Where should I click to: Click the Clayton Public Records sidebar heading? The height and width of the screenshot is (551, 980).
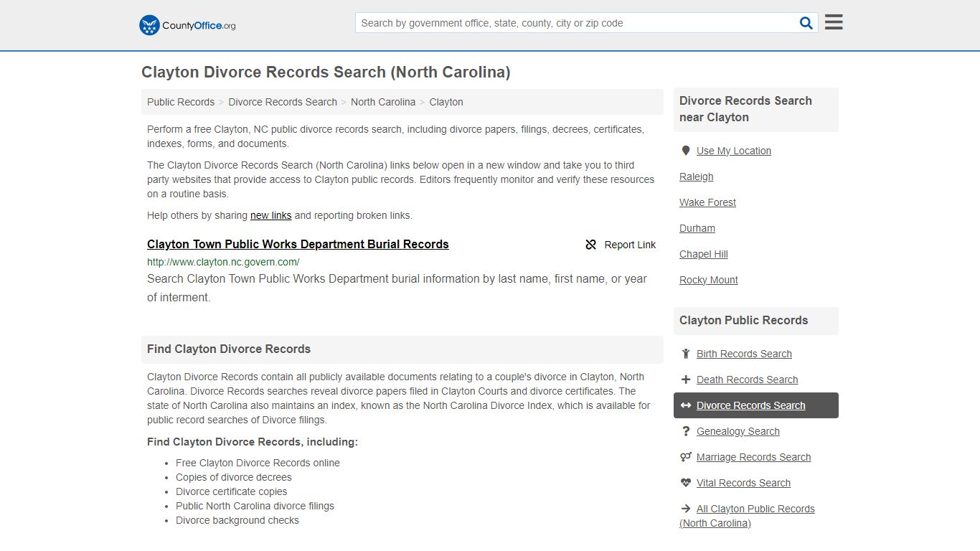click(743, 320)
